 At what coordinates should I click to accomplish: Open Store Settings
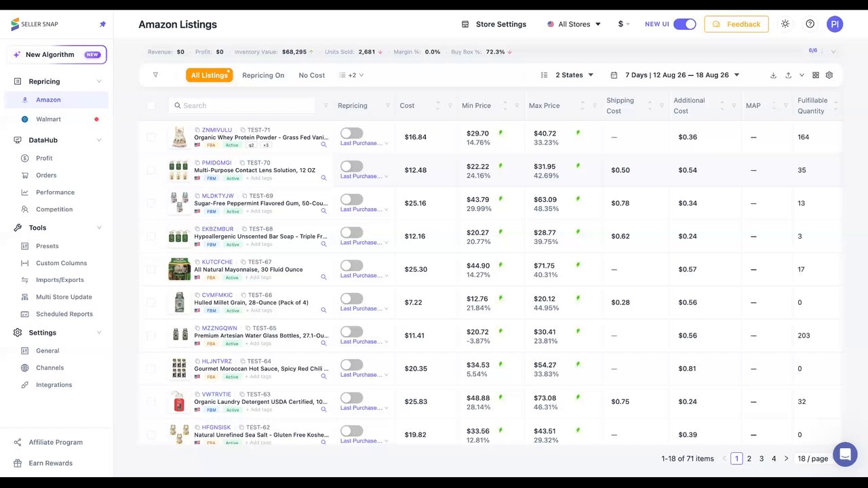pos(494,24)
